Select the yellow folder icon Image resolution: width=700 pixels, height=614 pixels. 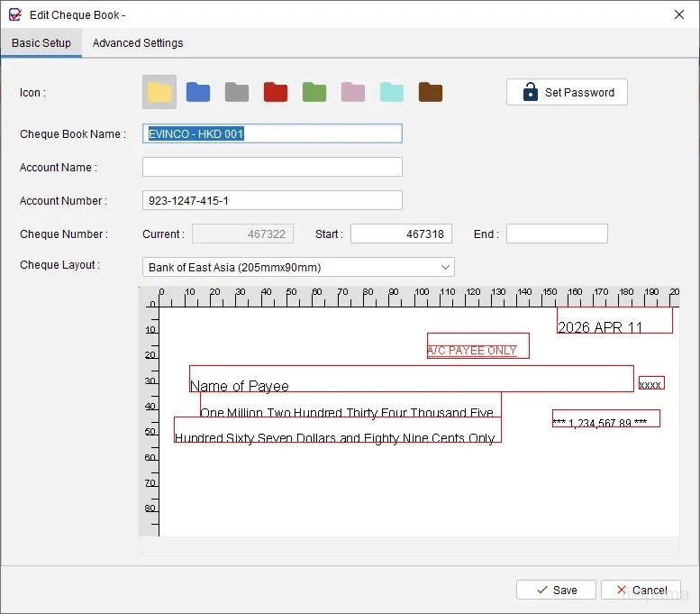(x=159, y=92)
